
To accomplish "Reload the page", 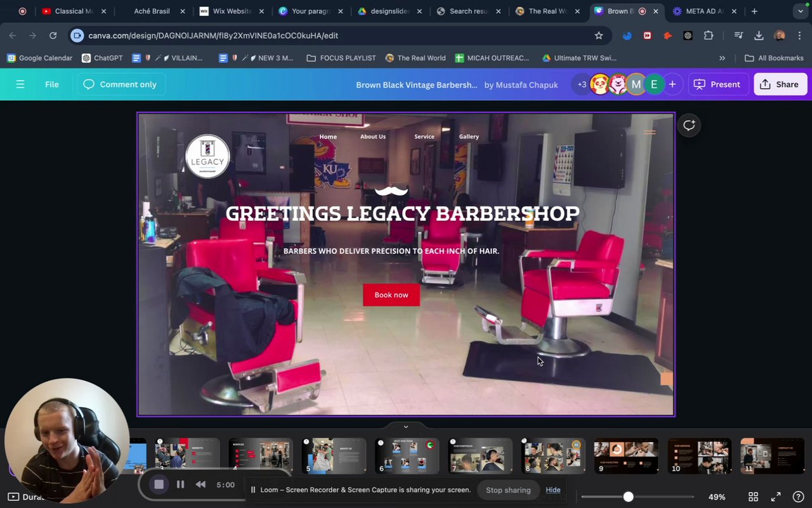I will click(53, 36).
